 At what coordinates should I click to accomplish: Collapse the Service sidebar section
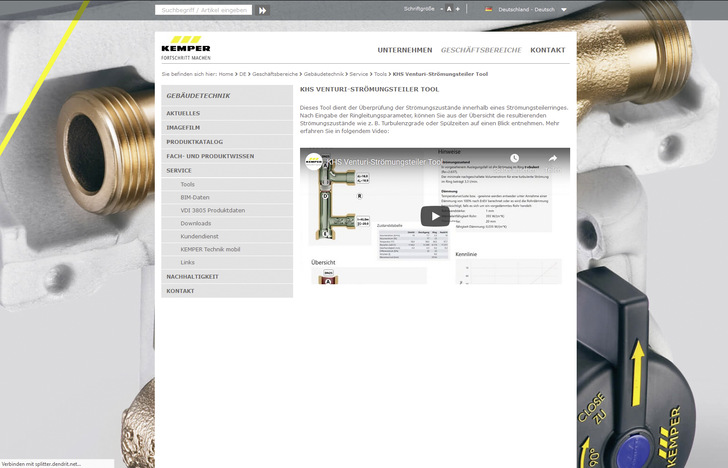[x=179, y=171]
